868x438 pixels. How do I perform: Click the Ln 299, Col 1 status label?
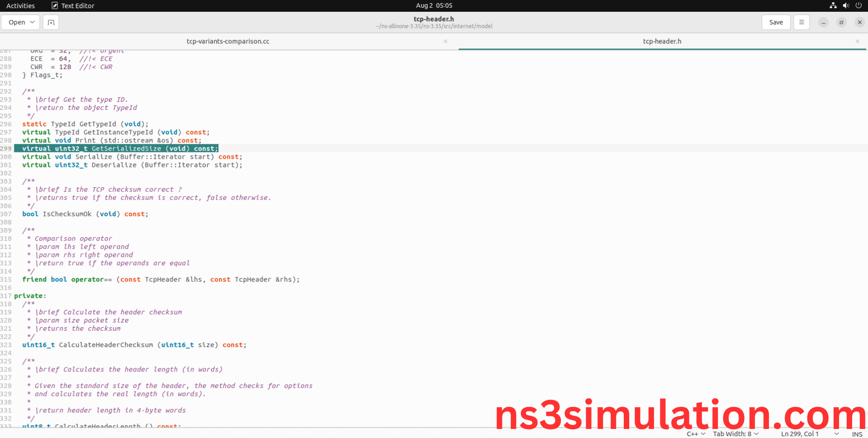click(x=800, y=434)
